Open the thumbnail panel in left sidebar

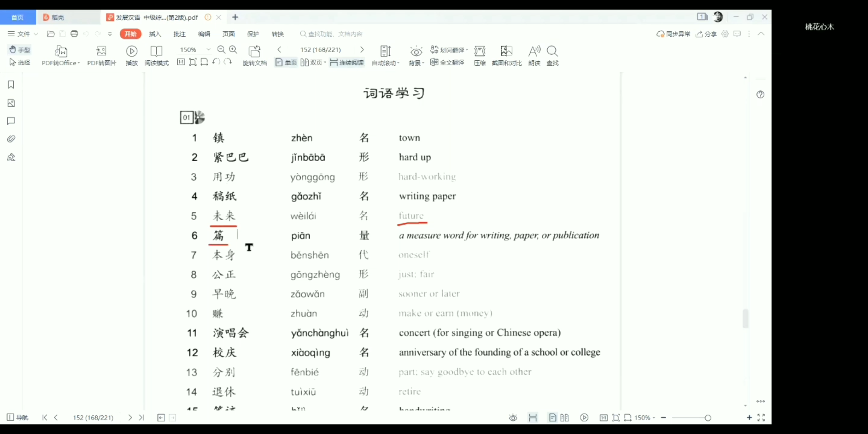11,103
